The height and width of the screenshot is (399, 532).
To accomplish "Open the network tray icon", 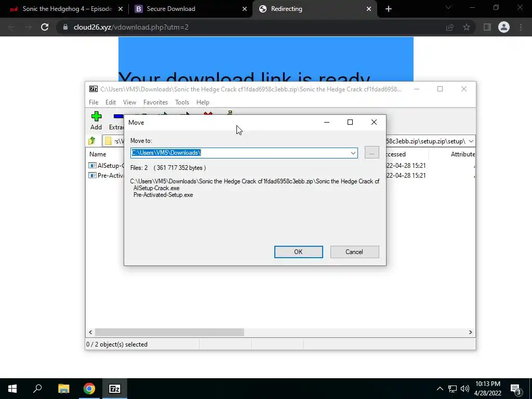I will click(x=453, y=389).
